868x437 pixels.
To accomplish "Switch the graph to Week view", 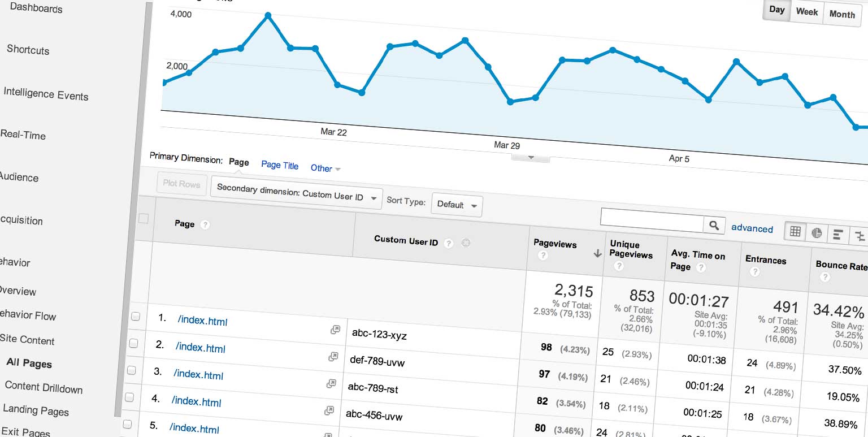I will click(806, 12).
